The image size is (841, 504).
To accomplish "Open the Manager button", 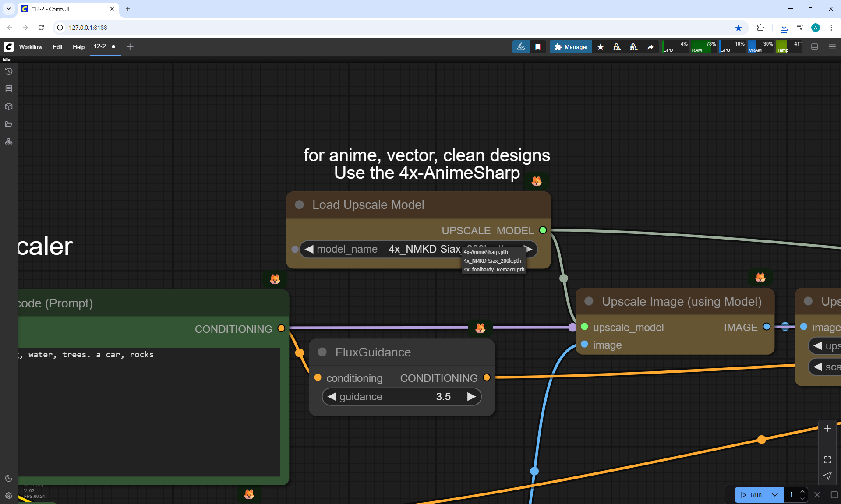I will pyautogui.click(x=571, y=47).
